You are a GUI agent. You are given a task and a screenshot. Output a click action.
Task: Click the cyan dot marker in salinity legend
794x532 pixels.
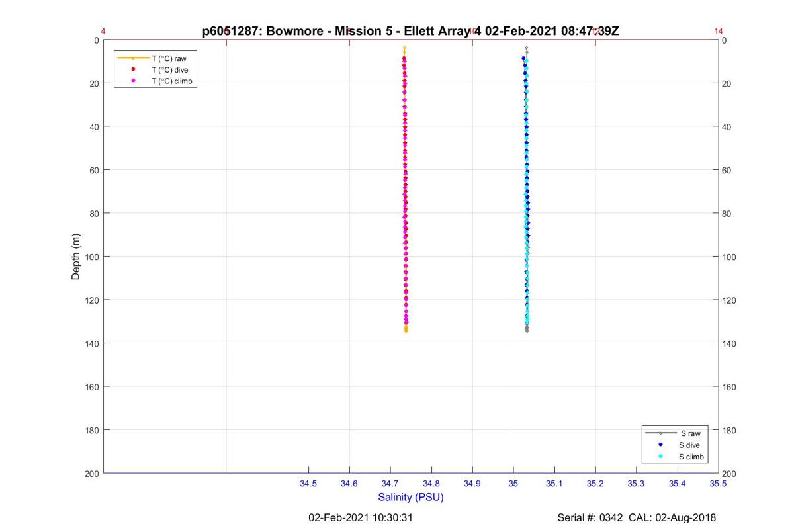660,457
